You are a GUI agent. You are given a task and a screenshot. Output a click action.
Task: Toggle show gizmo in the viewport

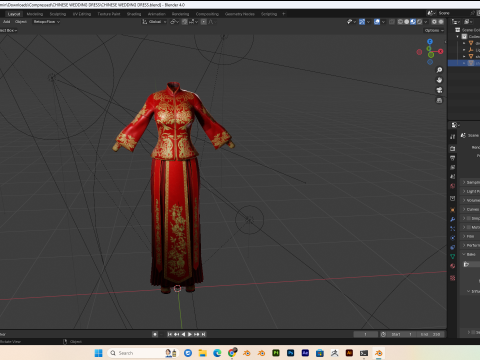pos(362,22)
